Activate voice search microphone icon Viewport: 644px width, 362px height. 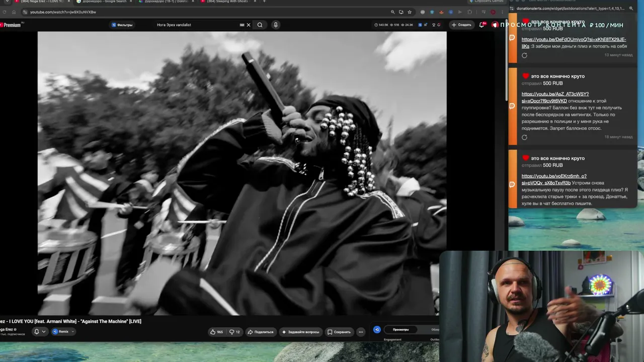click(x=275, y=25)
